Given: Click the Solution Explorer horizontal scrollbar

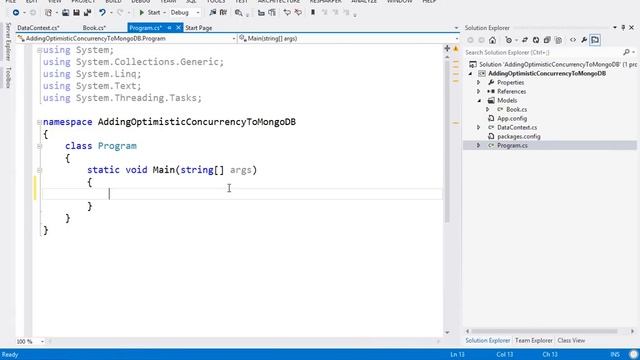Looking at the screenshot, I should [x=545, y=331].
